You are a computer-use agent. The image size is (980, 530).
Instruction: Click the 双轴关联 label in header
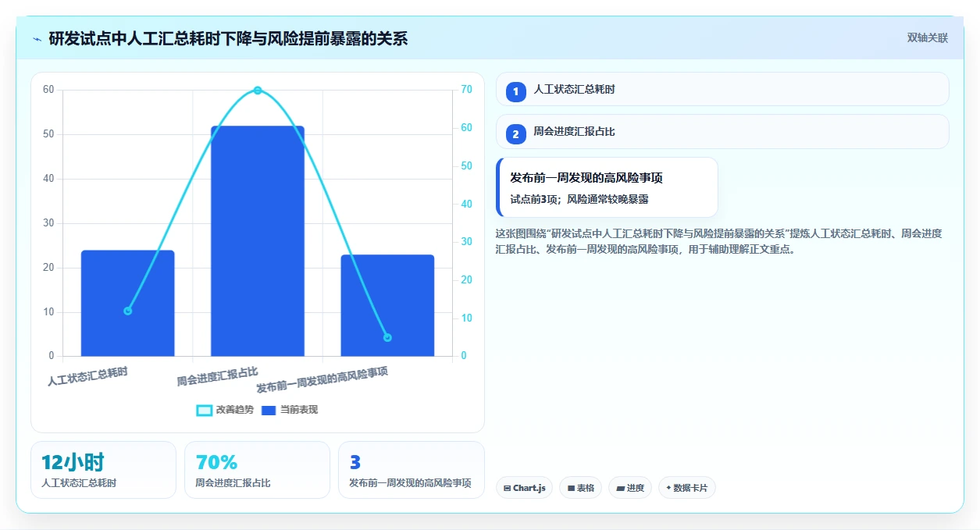click(x=928, y=38)
